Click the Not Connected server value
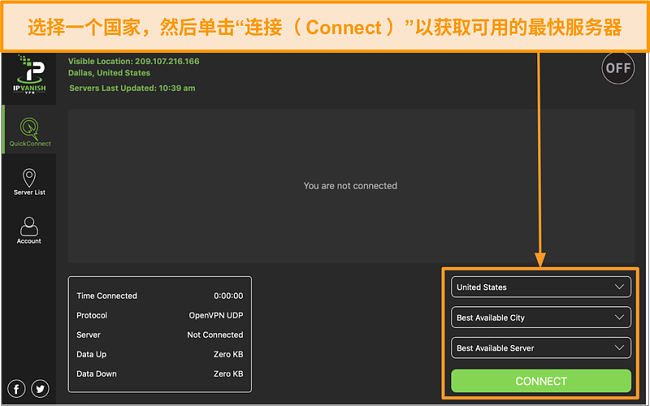 click(x=215, y=335)
